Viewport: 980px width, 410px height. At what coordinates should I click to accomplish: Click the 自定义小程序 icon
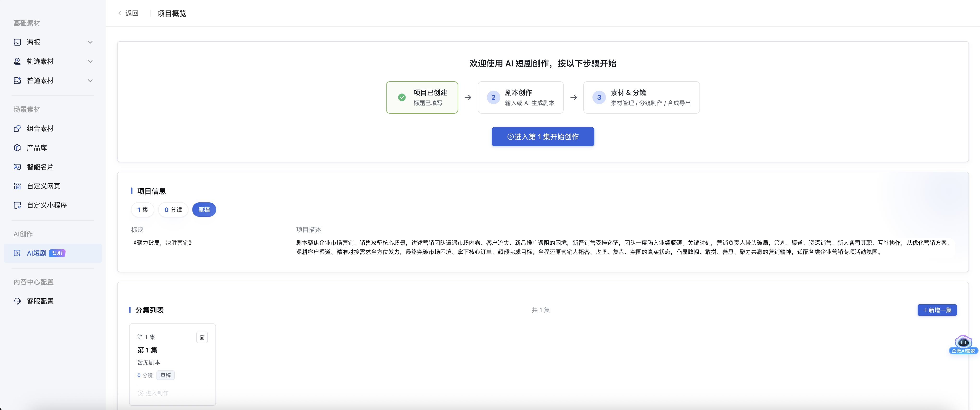[17, 205]
